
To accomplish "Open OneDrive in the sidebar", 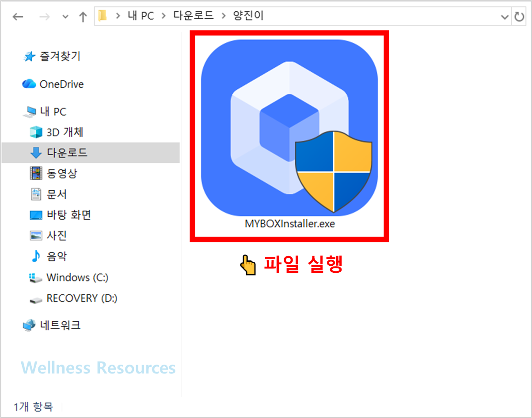I will [x=53, y=84].
